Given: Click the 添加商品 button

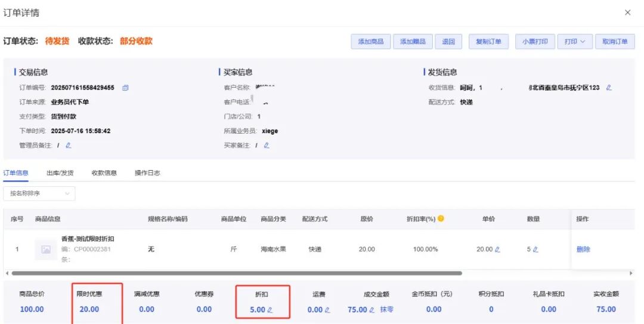Looking at the screenshot, I should tap(371, 42).
